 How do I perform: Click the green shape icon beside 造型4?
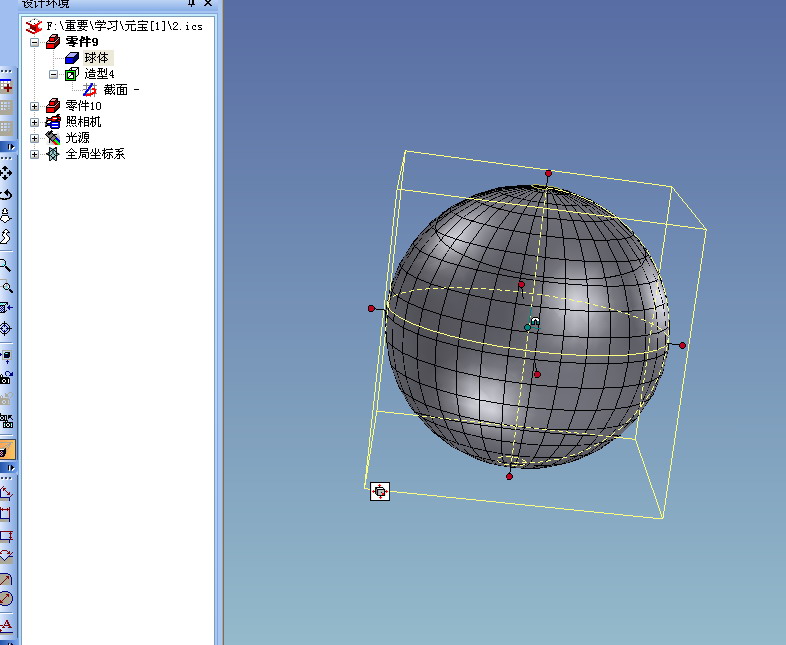click(x=72, y=74)
